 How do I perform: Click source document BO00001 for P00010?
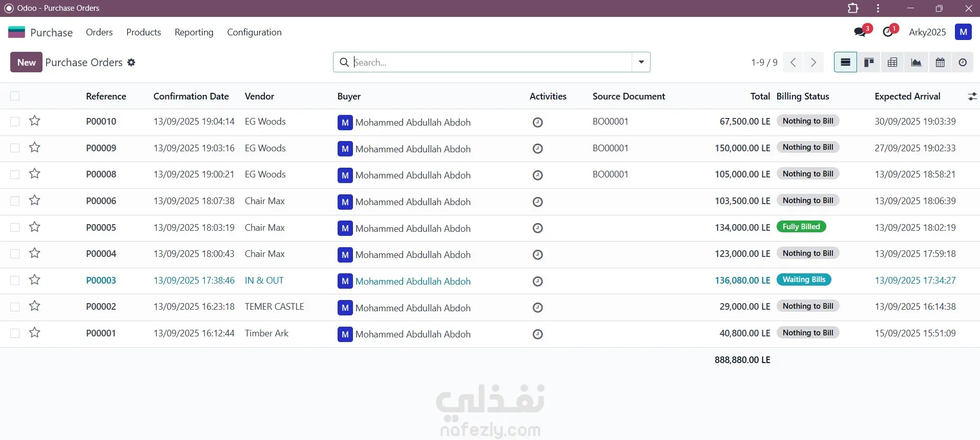tap(610, 122)
